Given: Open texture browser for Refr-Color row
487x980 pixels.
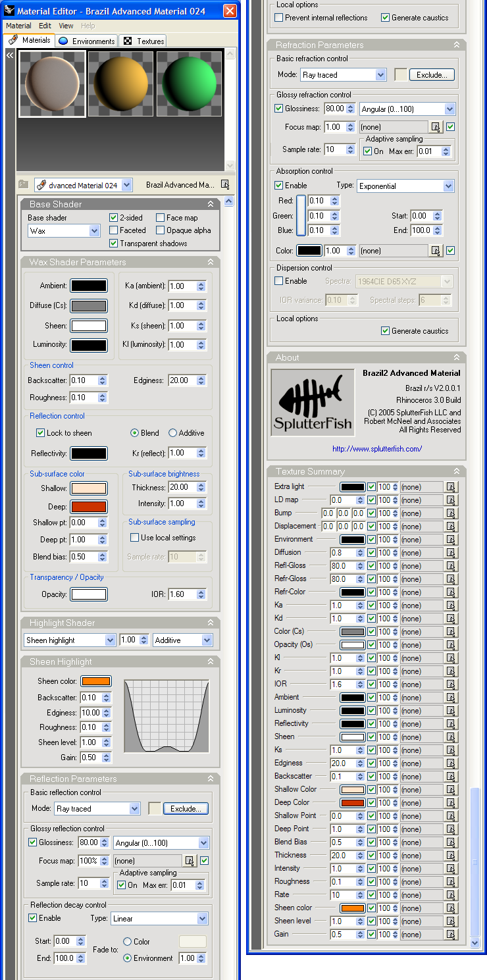Looking at the screenshot, I should pos(451,592).
